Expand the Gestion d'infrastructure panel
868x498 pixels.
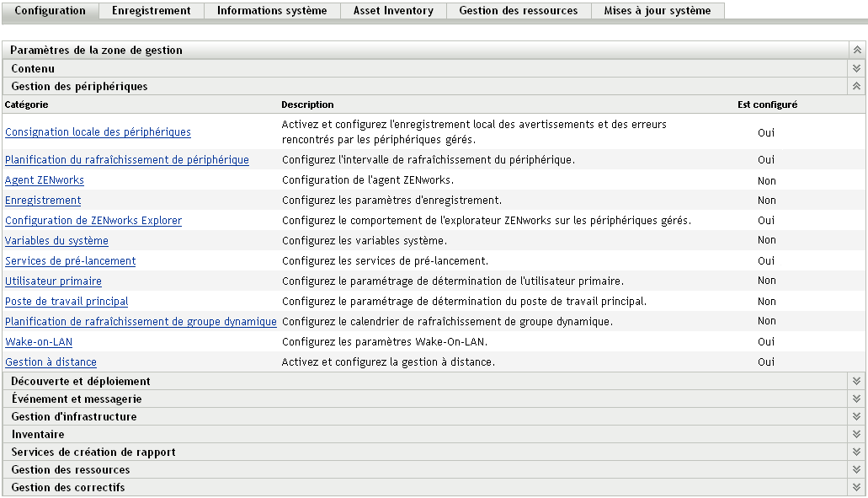tap(856, 416)
